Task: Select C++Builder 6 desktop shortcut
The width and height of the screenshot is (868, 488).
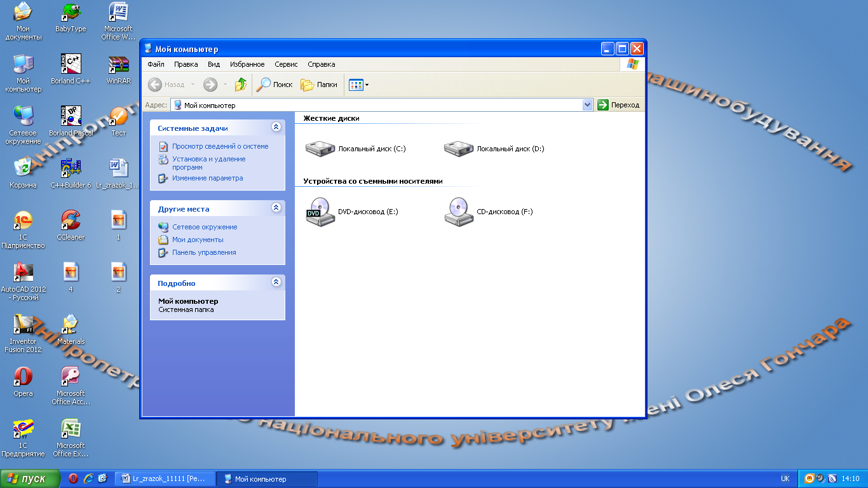Action: pos(71,174)
